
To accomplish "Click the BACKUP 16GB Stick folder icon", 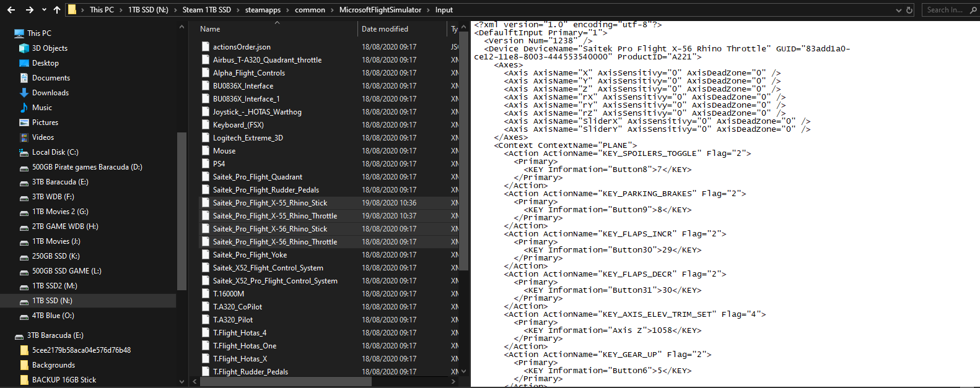I will point(24,380).
